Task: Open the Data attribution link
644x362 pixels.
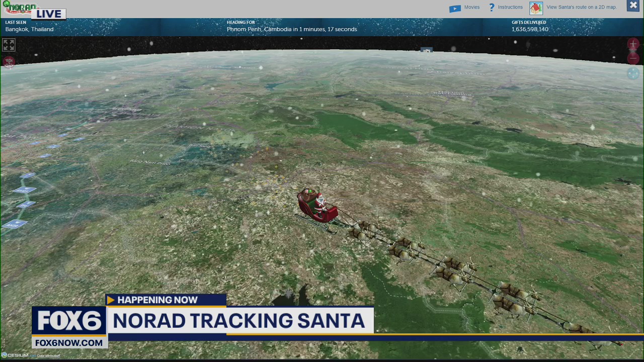Action: tap(48, 356)
